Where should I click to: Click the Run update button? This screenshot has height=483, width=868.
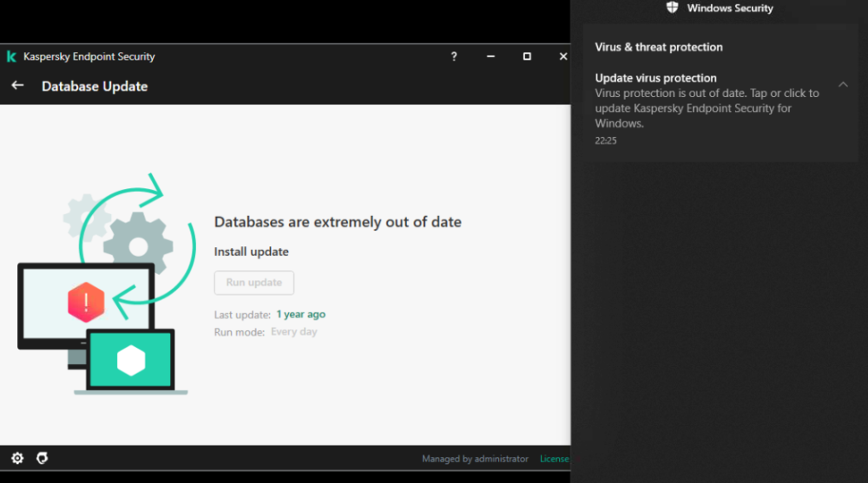click(x=254, y=283)
